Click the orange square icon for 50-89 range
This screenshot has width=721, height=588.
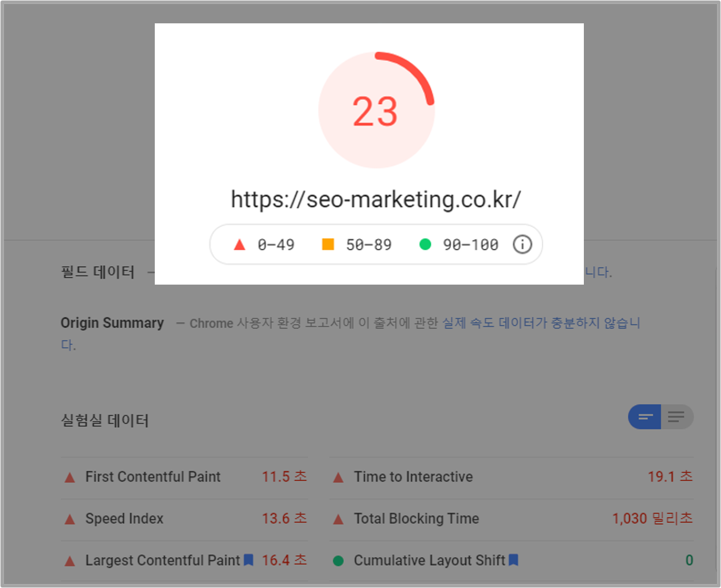click(327, 244)
